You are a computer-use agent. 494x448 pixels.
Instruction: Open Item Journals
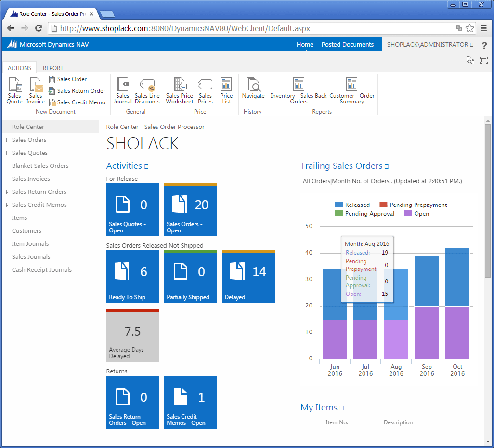30,243
